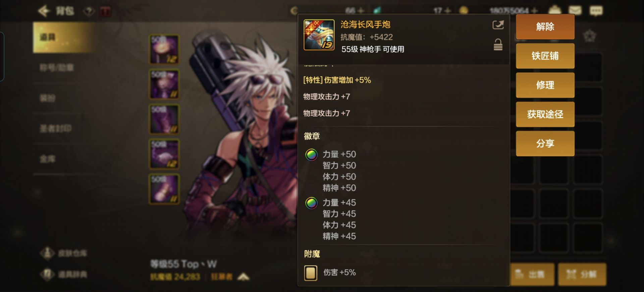This screenshot has width=644, height=292.
Task: Click the 沧海长风手炮 weapon icon
Action: (x=319, y=35)
